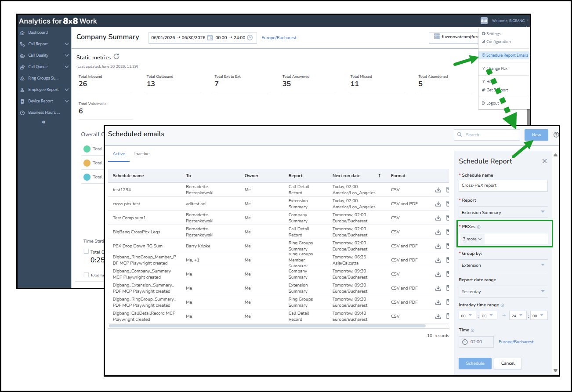
Task: Switch to the Active tab
Action: 119,154
